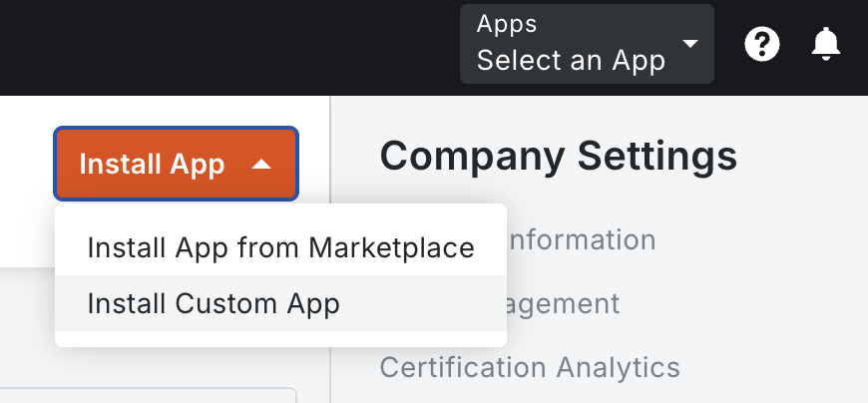Click the "Apps" label in the app picker
Viewport: 868px width, 403px height.
point(507,24)
